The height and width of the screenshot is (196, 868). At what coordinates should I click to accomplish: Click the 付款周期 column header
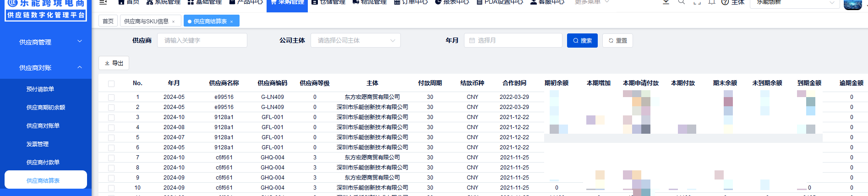[430, 83]
